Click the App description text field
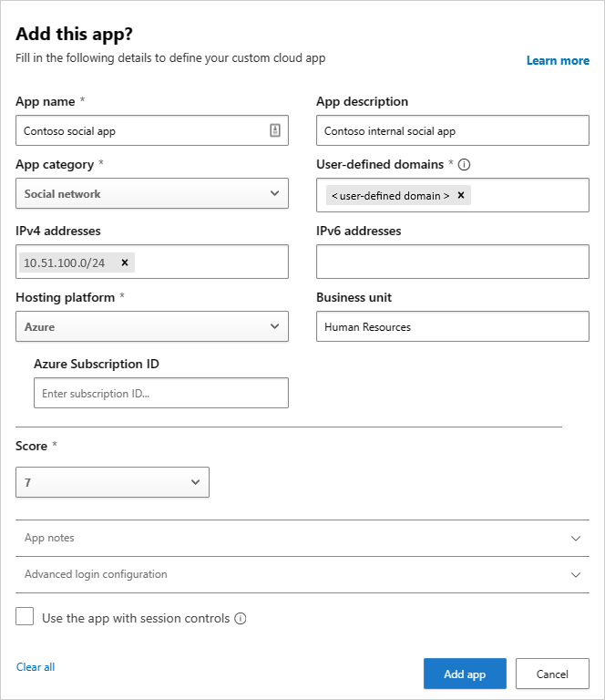 click(x=453, y=130)
